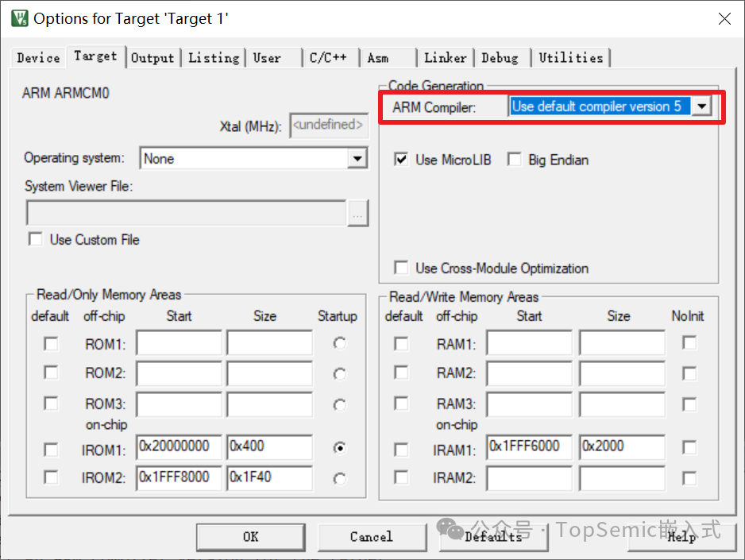Image resolution: width=745 pixels, height=560 pixels.
Task: Disable the Use MicroLIB checkbox
Action: tap(402, 160)
